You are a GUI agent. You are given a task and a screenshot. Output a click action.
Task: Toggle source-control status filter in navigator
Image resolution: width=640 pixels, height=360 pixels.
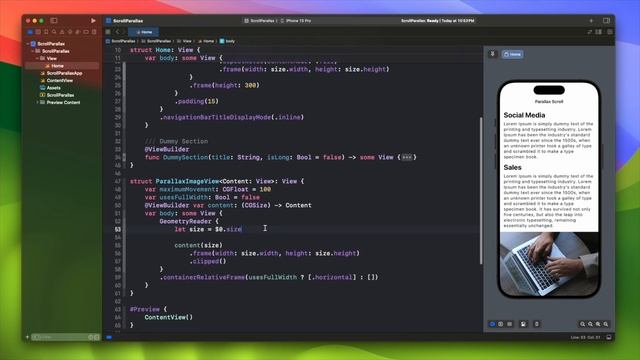pos(97,337)
